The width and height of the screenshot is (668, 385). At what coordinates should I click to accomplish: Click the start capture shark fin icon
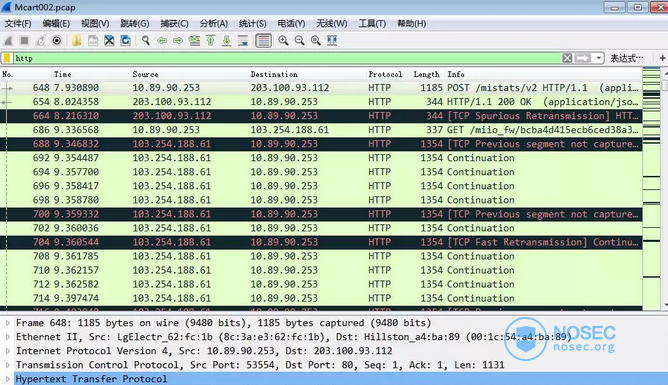tap(9, 40)
